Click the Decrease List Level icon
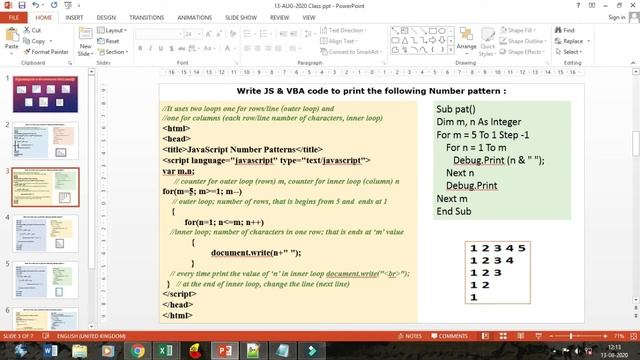Viewport: 640px width, 360px height. coord(283,34)
